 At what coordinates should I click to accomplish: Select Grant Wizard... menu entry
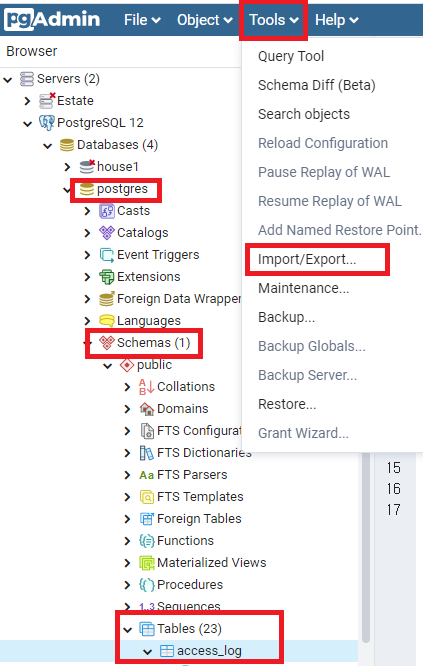303,433
